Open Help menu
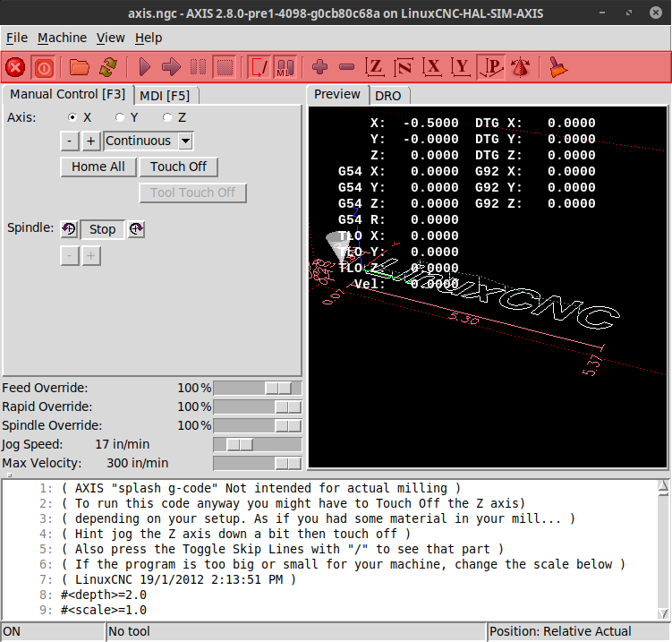 (149, 39)
